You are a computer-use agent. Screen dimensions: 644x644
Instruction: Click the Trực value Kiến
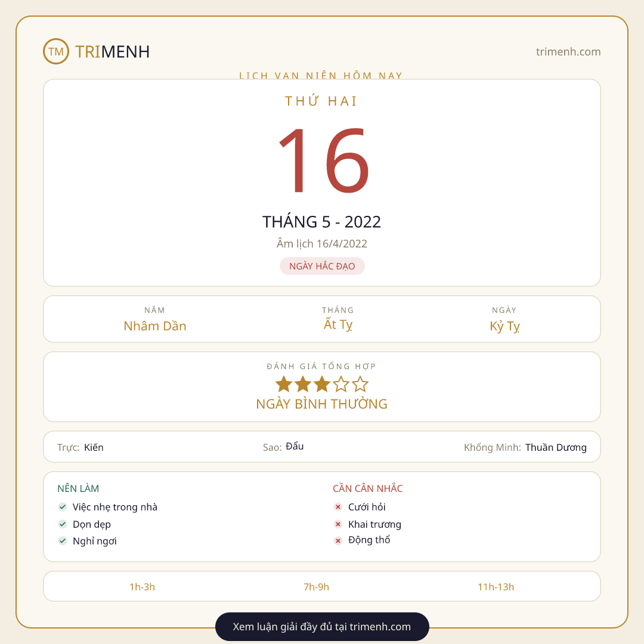pos(94,447)
